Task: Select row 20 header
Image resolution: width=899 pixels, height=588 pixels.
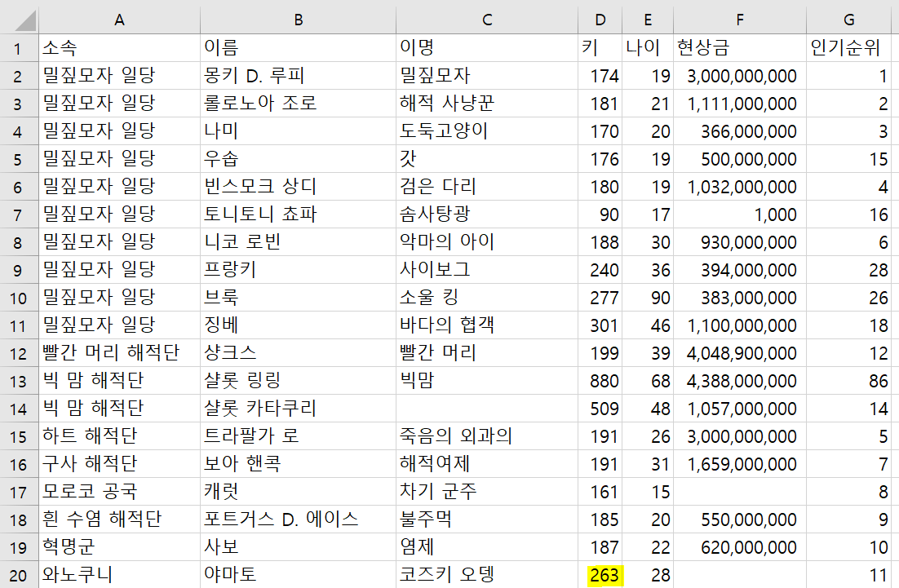Action: [18, 575]
